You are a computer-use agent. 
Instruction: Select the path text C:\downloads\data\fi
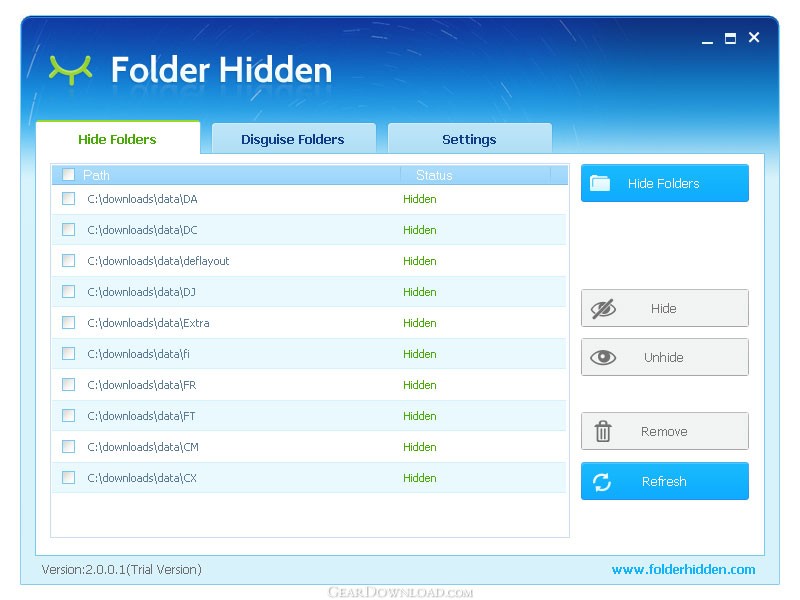coord(138,354)
